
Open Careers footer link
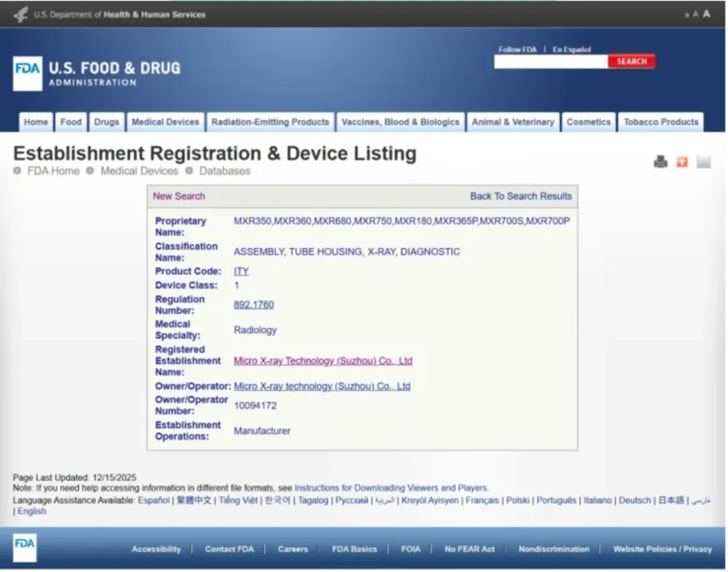(x=293, y=549)
